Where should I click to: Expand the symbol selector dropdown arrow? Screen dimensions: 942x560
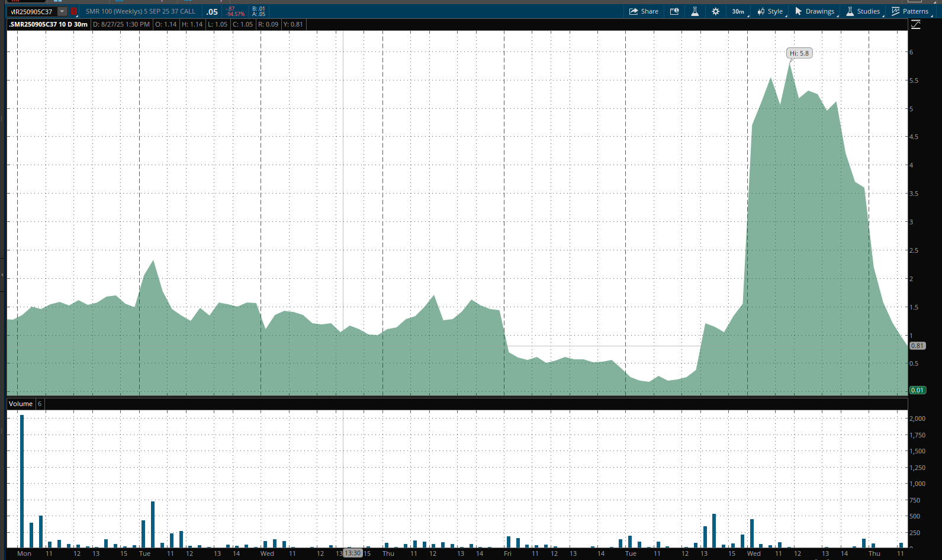62,11
